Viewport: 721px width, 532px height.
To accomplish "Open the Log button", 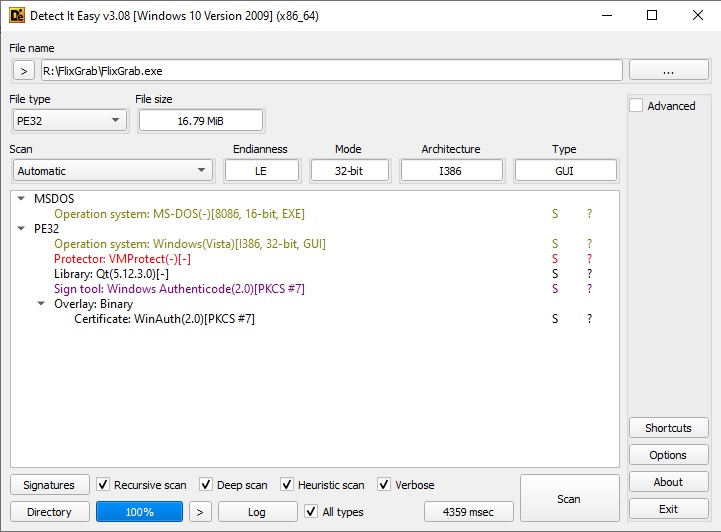I will pos(257,512).
